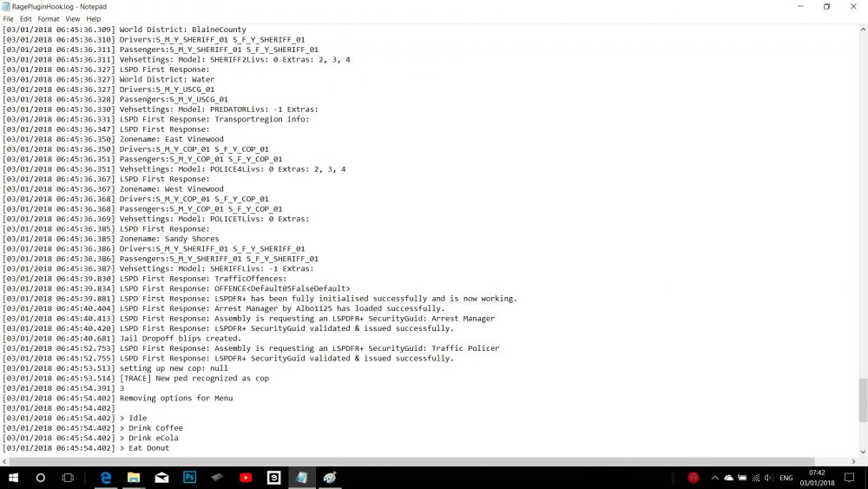The width and height of the screenshot is (868, 489).
Task: Click the vertical scrollbar down arrow
Action: pos(863,452)
